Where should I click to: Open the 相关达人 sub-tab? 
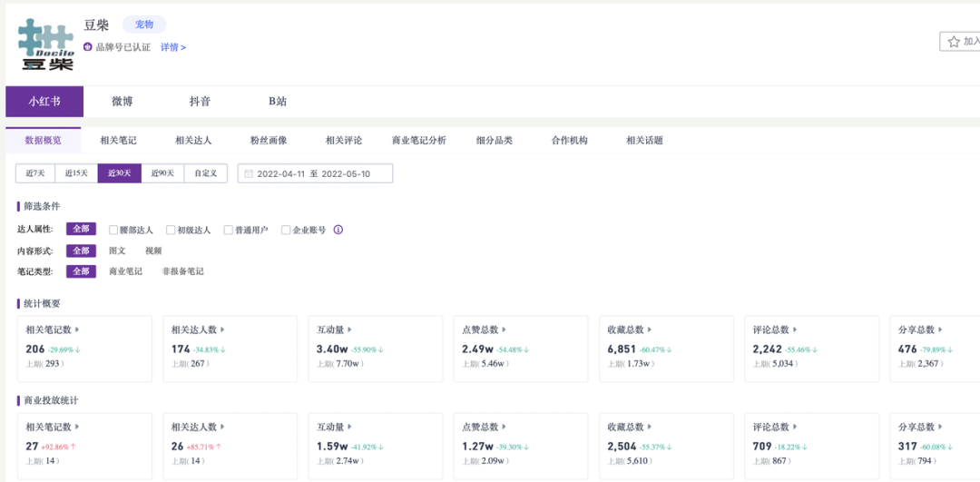point(193,141)
